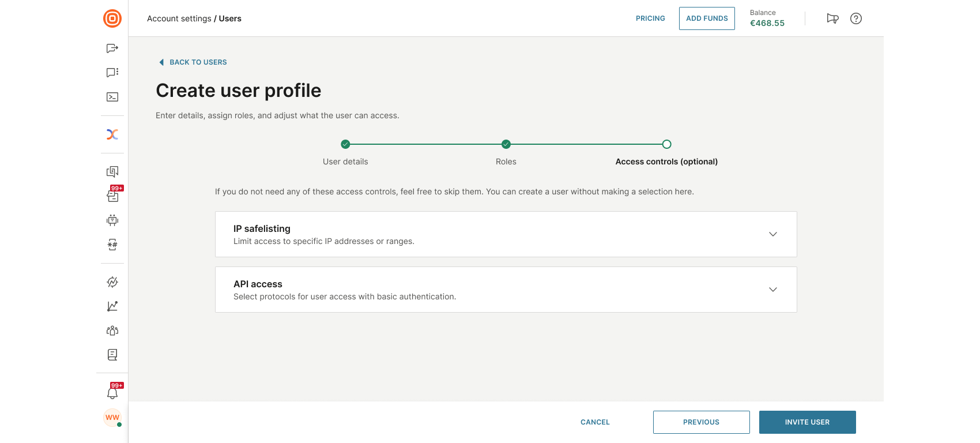Select the Access controls step circle
The height and width of the screenshot is (443, 980).
[666, 144]
